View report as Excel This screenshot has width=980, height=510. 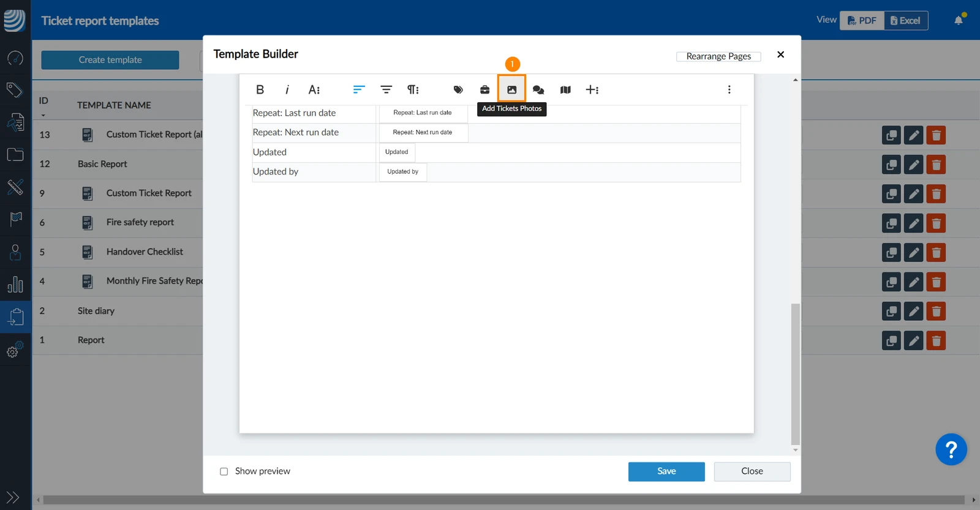[906, 20]
